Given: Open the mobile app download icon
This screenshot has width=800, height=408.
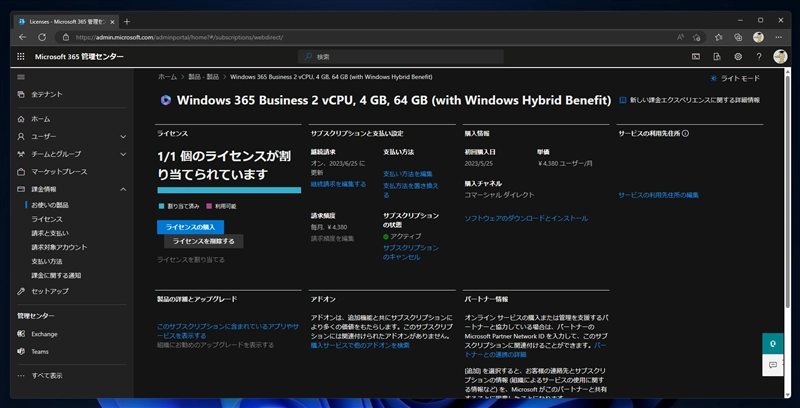Looking at the screenshot, I should pos(717,57).
